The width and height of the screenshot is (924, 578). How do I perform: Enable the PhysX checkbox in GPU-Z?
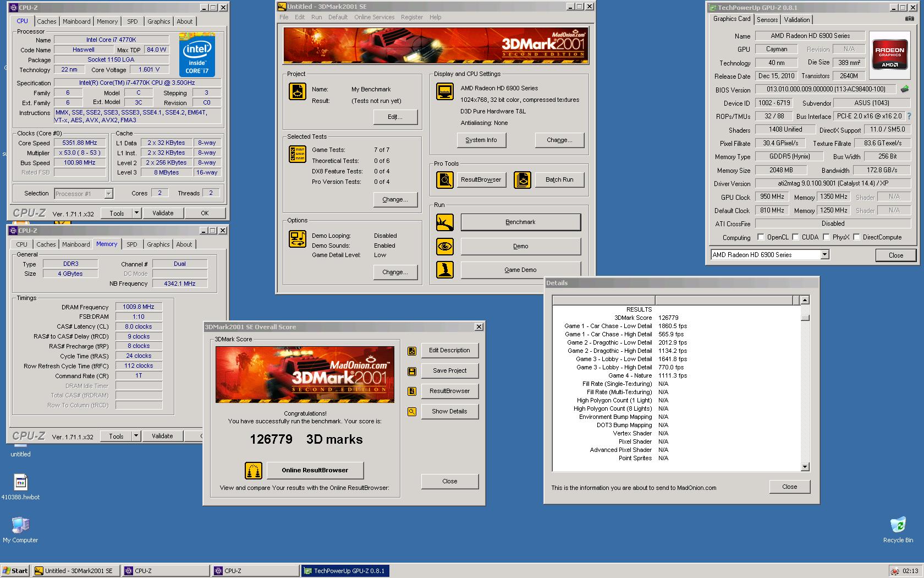point(826,237)
